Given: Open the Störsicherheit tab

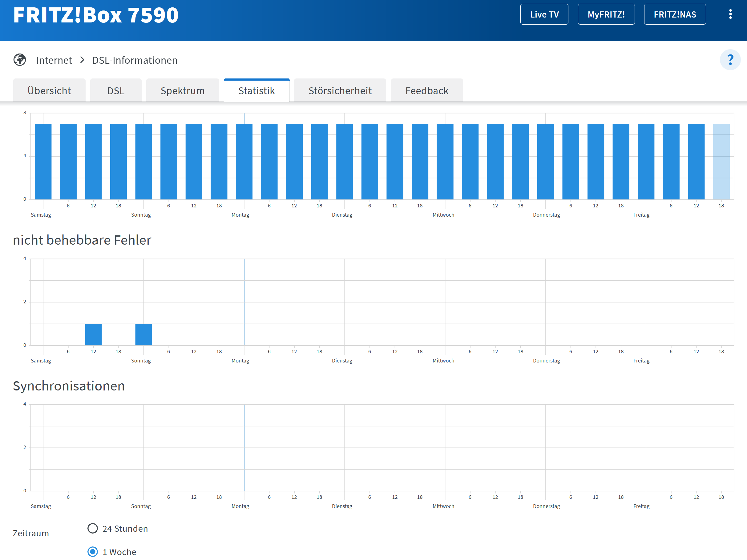Looking at the screenshot, I should (x=340, y=90).
